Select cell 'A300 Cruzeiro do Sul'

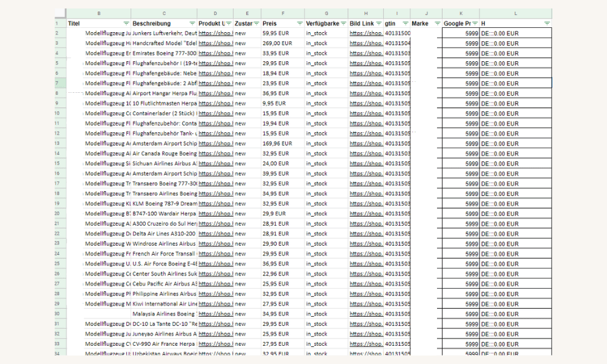point(164,224)
